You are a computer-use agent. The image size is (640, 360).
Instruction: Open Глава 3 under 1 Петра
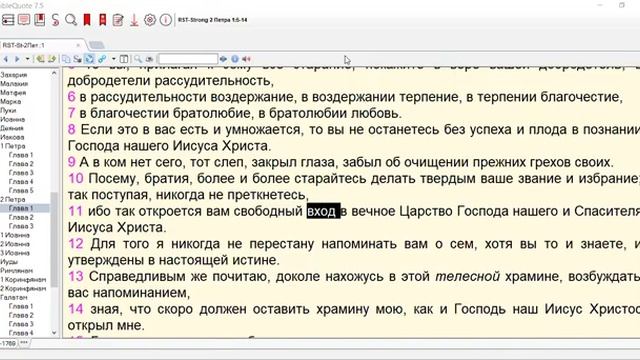[21, 173]
